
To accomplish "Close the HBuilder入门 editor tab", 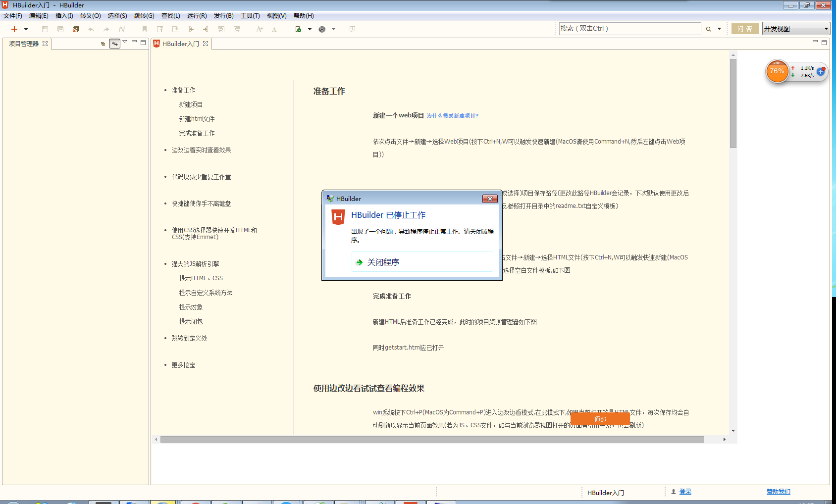I will pos(206,44).
